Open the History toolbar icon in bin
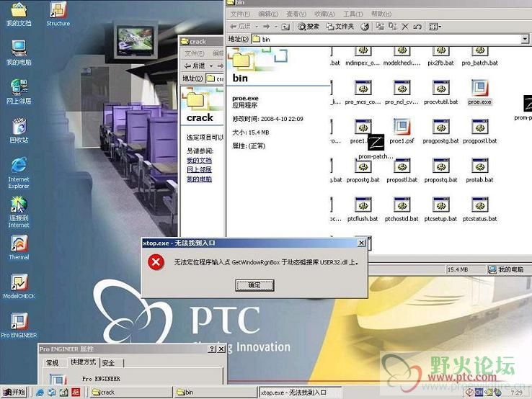 click(365, 27)
